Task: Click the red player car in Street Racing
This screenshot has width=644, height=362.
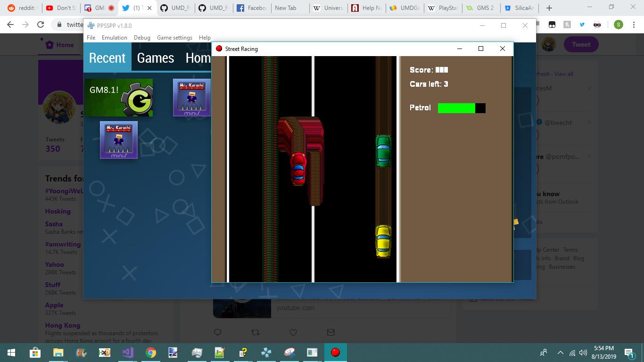Action: coord(298,168)
